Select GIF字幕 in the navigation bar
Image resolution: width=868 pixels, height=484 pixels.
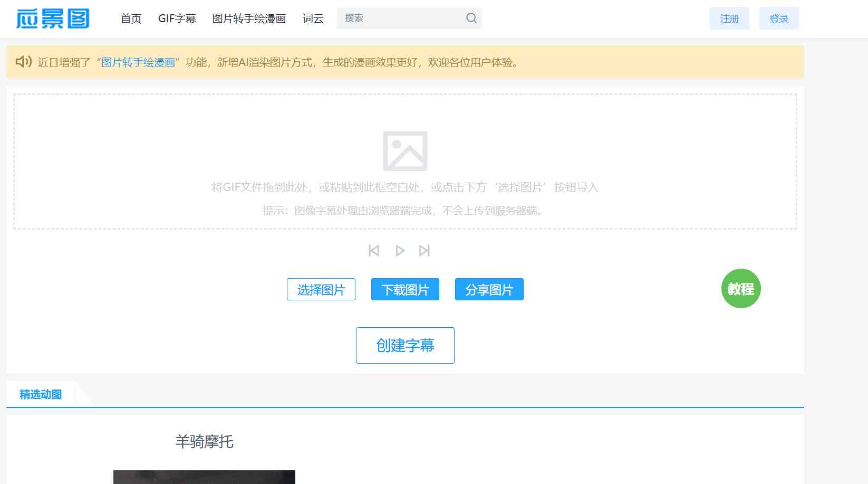point(177,18)
